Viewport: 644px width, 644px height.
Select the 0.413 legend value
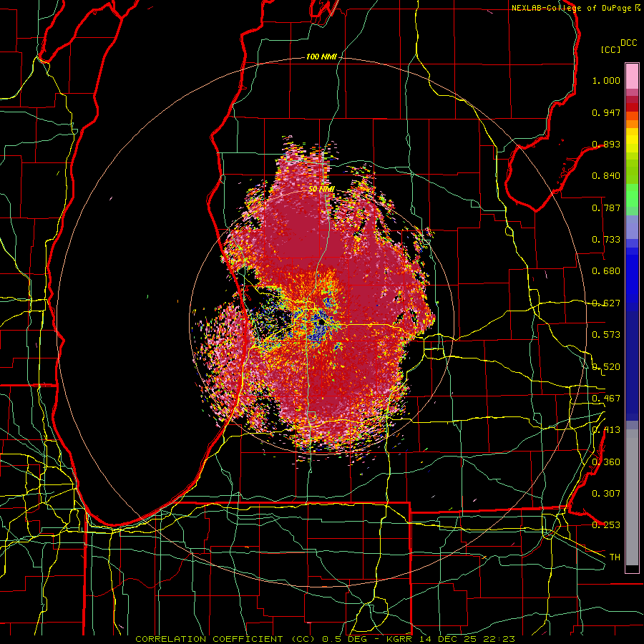(606, 430)
